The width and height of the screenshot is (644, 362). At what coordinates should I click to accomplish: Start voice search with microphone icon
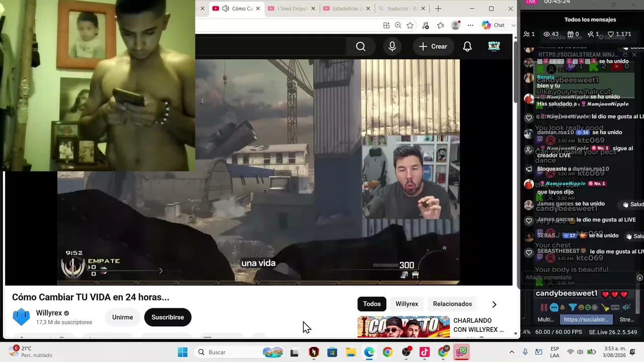coord(392,47)
